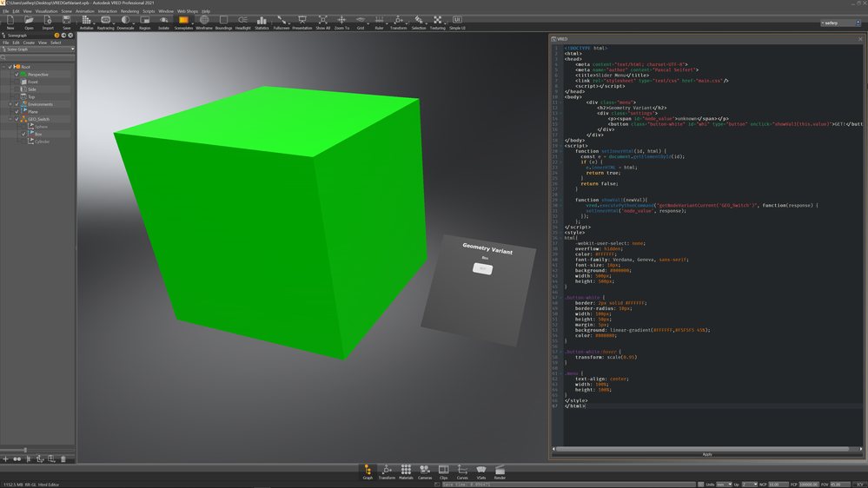Open a file with the Open icon
The width and height of the screenshot is (868, 488).
(29, 21)
